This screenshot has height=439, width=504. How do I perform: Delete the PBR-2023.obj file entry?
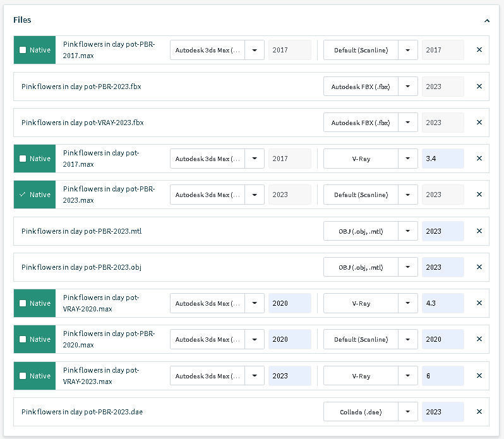click(x=479, y=267)
